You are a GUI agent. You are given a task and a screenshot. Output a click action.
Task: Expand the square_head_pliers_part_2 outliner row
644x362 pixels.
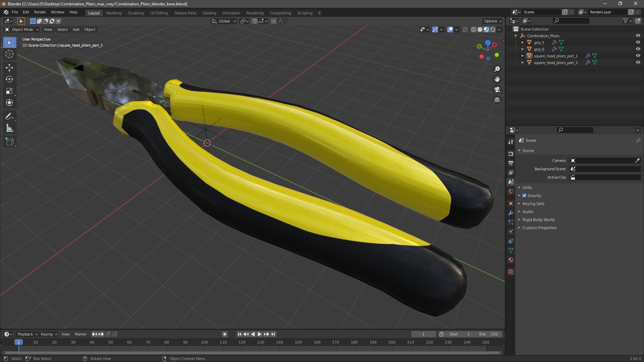522,62
